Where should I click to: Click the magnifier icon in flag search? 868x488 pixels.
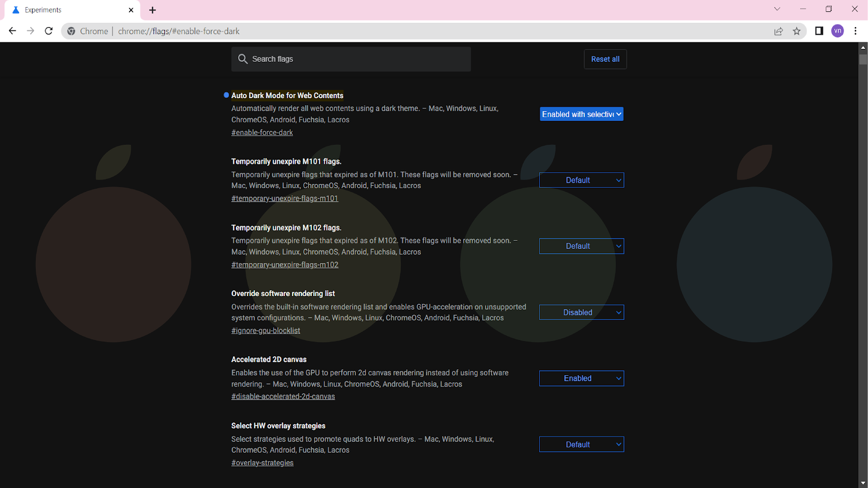click(242, 59)
